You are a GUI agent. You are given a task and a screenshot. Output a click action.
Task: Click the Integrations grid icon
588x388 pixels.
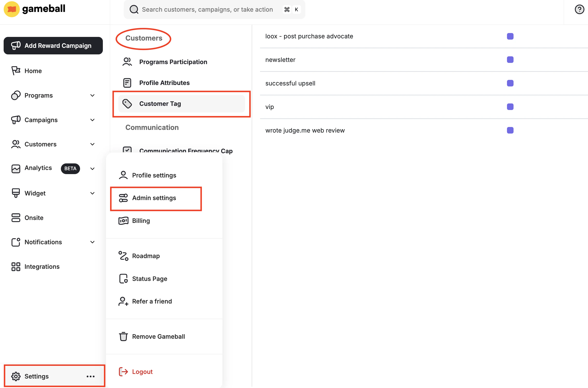[16, 267]
